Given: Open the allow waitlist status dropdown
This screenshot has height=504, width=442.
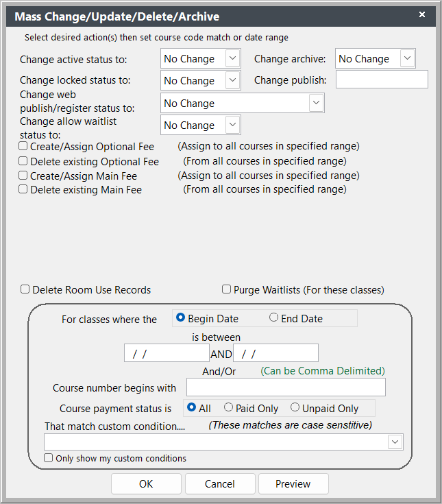Looking at the screenshot, I should 233,125.
